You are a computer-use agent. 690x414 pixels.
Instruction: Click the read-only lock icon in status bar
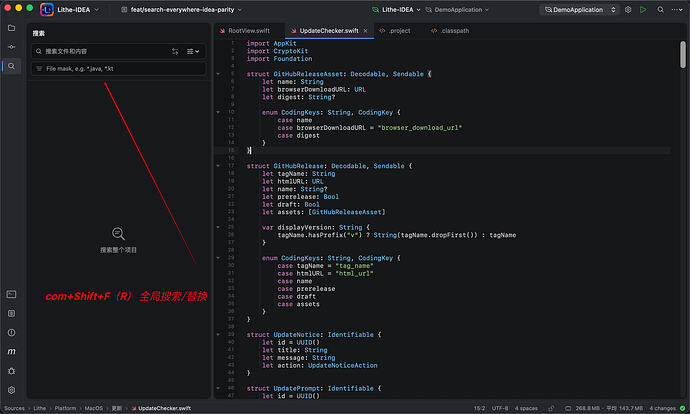click(551, 408)
